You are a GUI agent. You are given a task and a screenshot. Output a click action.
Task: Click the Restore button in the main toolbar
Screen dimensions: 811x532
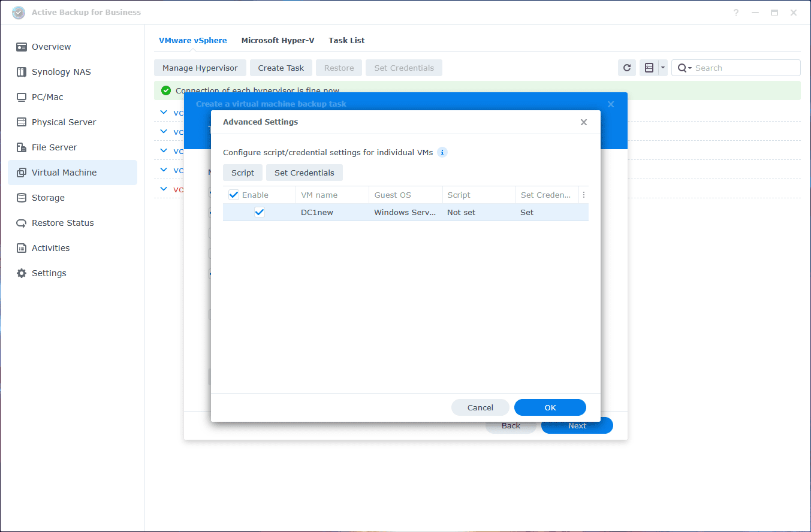(339, 68)
